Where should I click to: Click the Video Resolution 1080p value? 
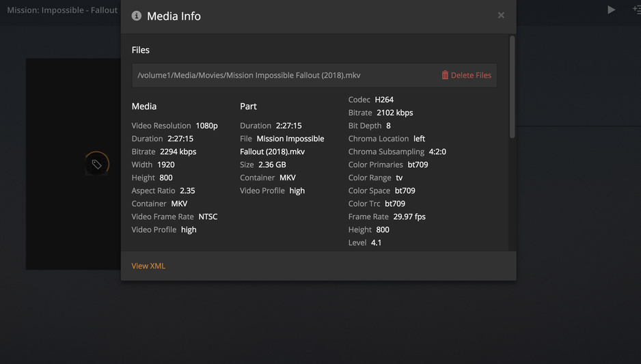[206, 126]
